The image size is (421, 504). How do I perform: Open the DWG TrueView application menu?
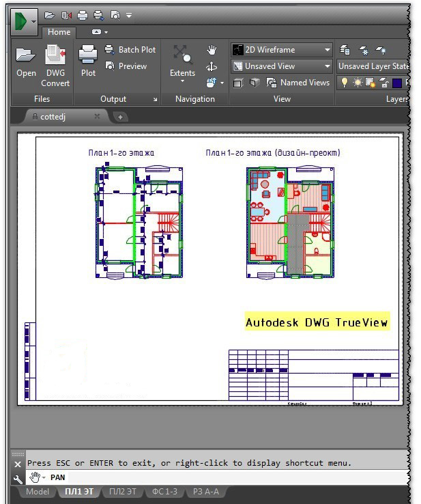pos(25,21)
